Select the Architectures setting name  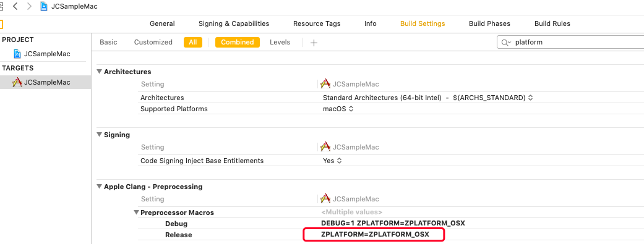pyautogui.click(x=162, y=98)
